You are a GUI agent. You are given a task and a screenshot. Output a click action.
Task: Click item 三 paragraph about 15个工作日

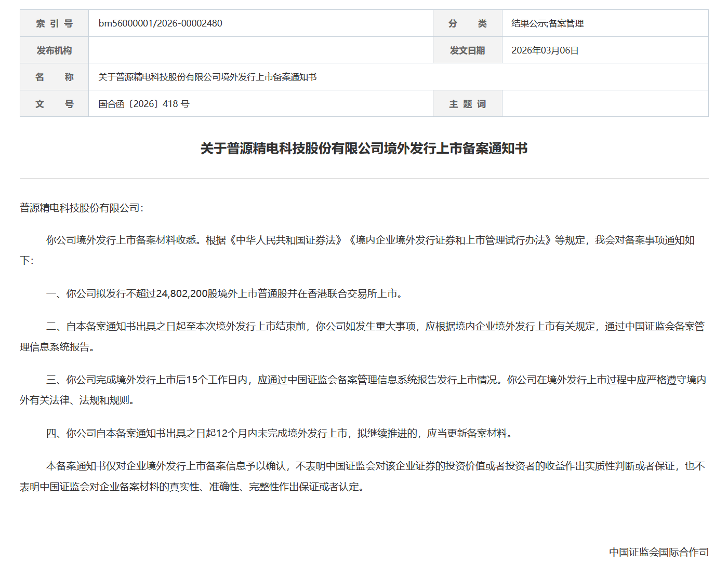364,390
